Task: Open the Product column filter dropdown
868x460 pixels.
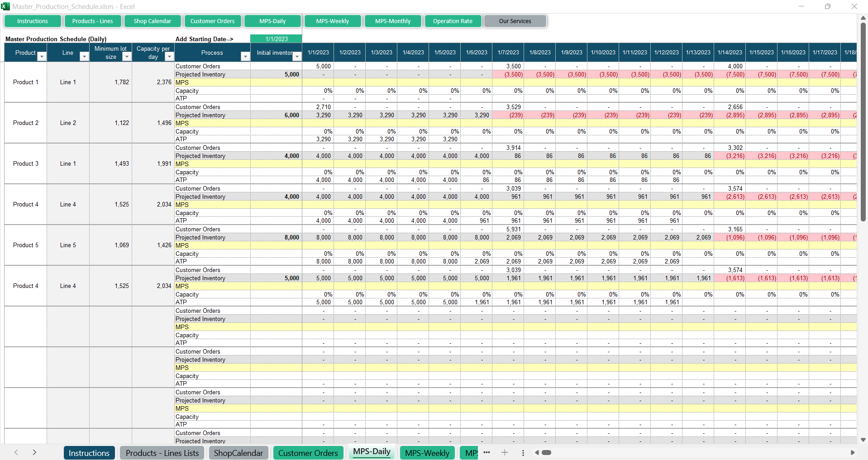Action: tap(42, 57)
